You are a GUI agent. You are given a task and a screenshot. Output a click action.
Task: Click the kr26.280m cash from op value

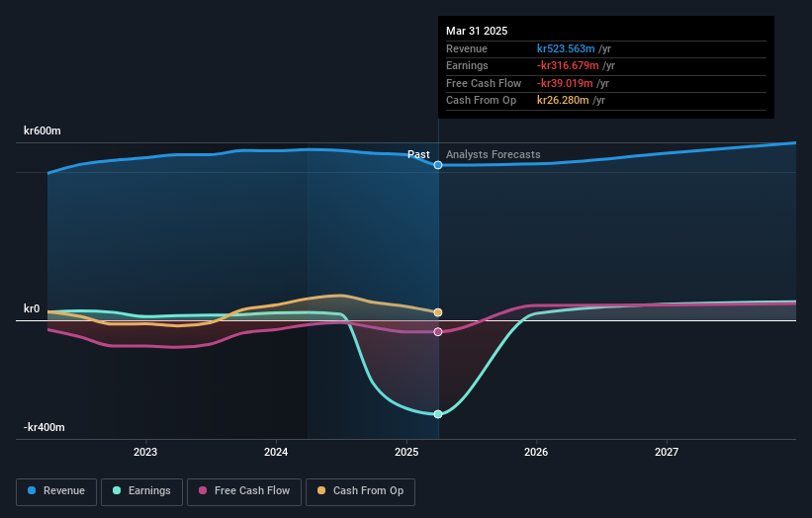point(563,101)
